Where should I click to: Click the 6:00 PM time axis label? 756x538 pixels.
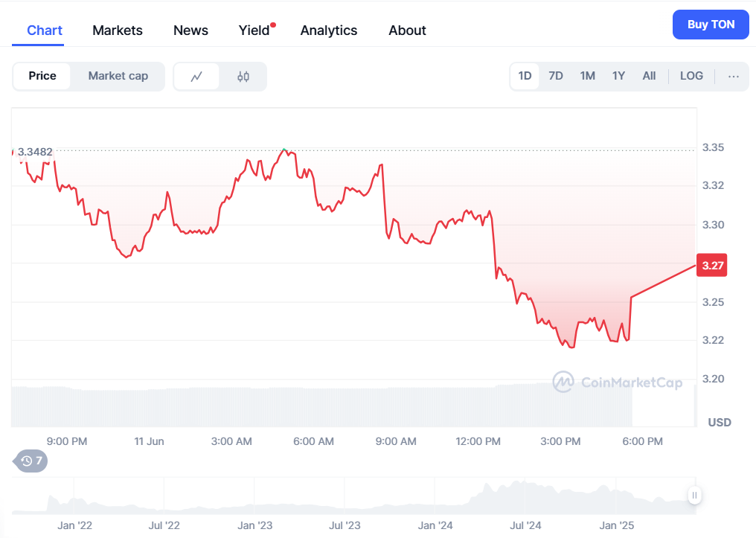tap(642, 441)
